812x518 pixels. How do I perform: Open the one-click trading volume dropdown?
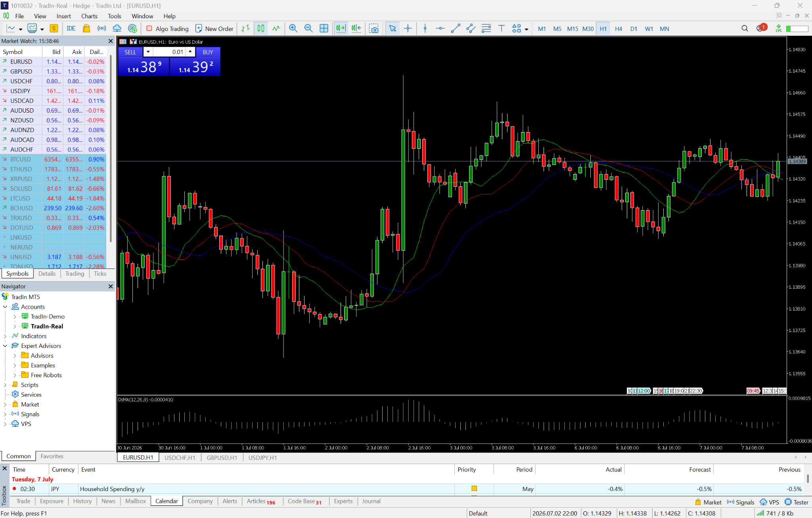(148, 52)
